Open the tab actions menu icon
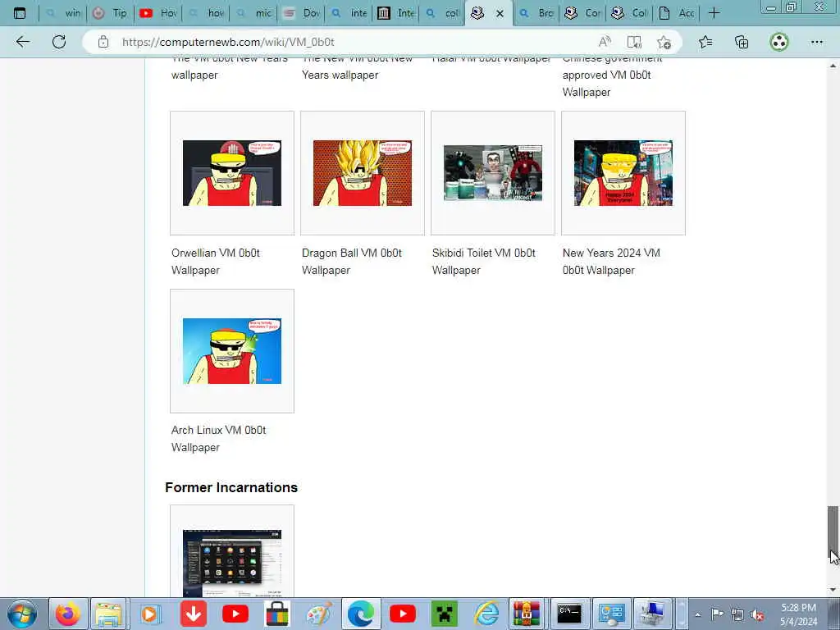840x630 pixels. coord(20,13)
